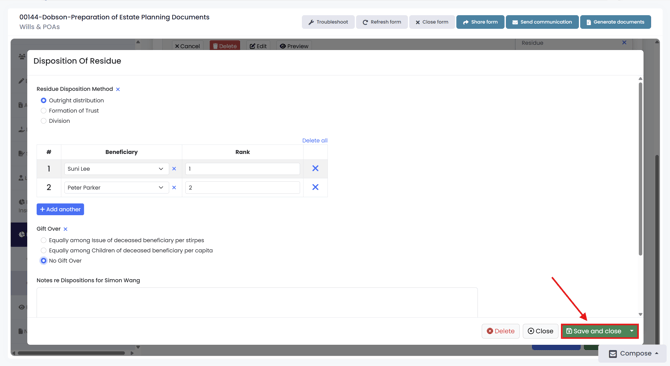Click Close form button
Screen dimensions: 670x366
pyautogui.click(x=432, y=22)
